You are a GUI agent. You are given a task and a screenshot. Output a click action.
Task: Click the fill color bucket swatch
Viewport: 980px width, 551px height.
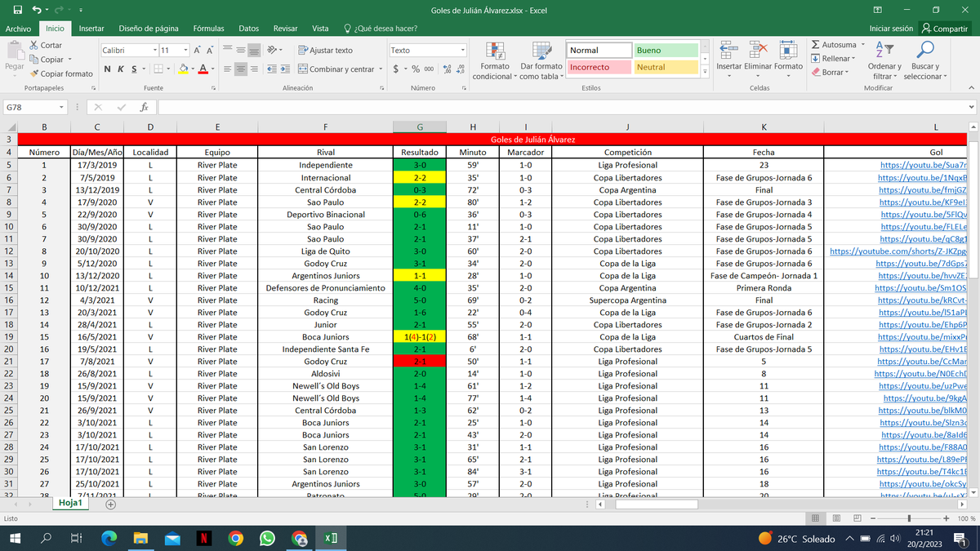184,69
